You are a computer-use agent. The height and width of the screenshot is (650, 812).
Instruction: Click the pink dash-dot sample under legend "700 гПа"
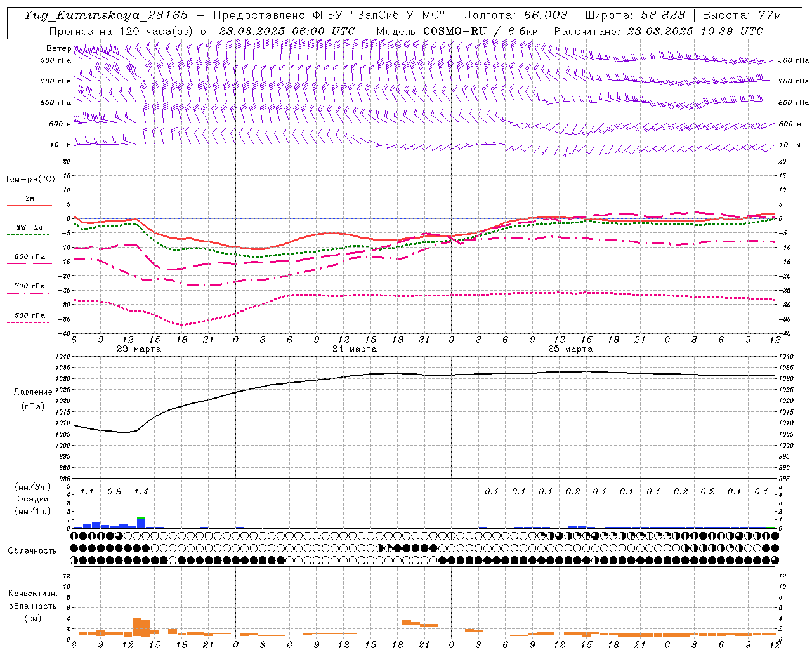click(29, 293)
